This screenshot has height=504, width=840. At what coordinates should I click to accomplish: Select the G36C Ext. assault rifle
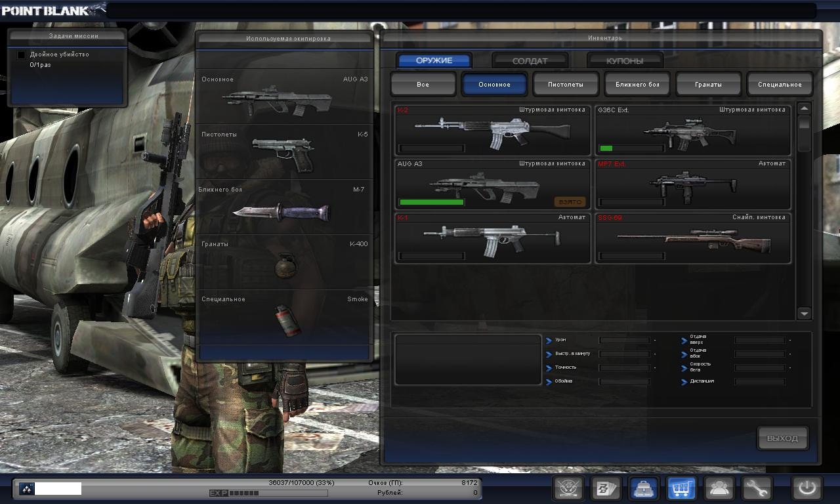pos(692,131)
